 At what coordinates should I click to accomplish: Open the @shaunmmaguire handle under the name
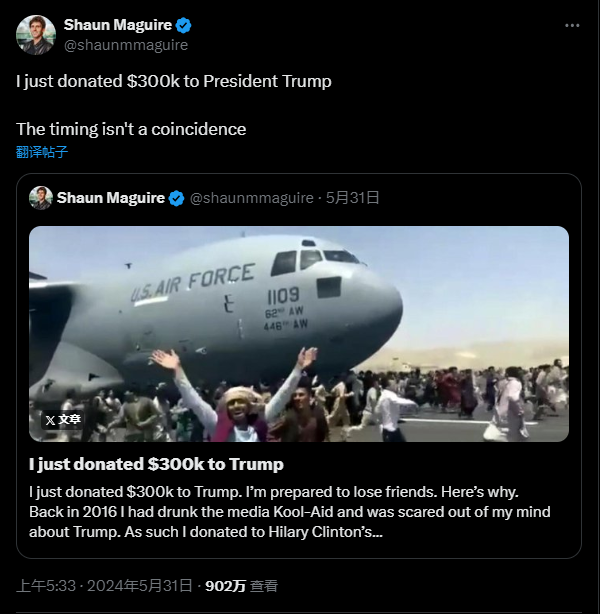125,45
